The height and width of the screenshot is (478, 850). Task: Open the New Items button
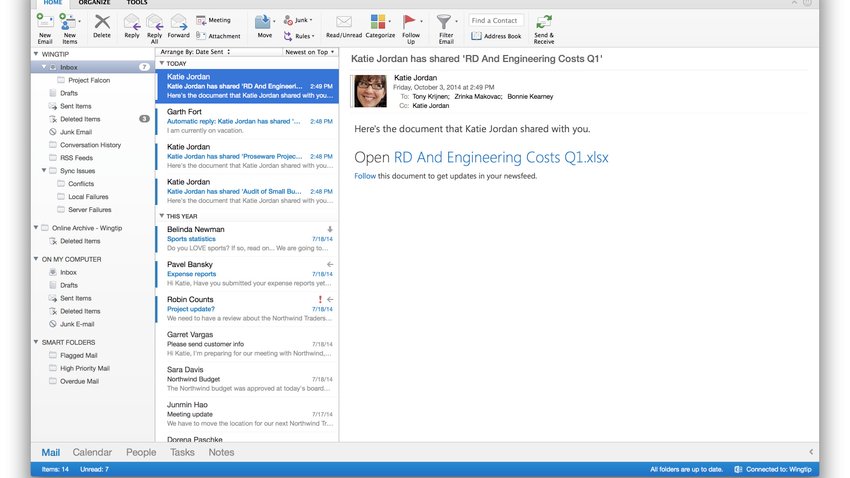click(x=69, y=28)
